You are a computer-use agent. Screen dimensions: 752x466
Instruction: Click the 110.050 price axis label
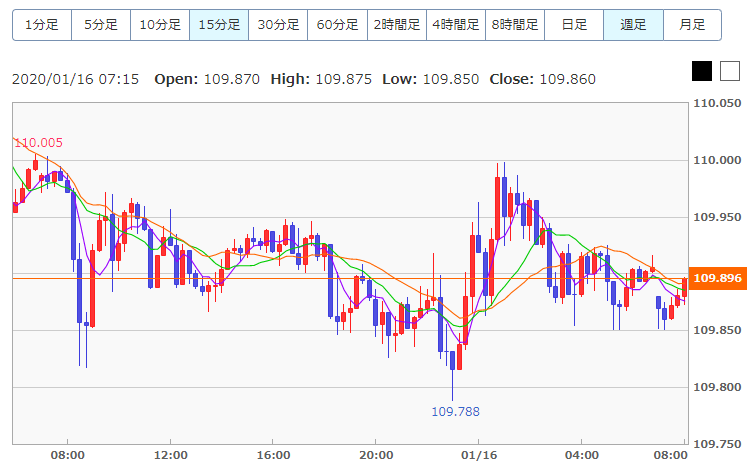(717, 103)
